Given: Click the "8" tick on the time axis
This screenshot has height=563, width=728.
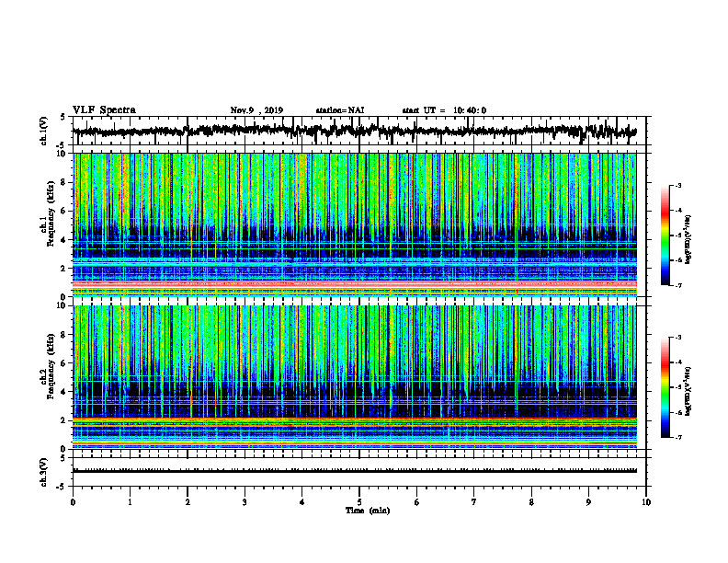Looking at the screenshot, I should tap(531, 502).
